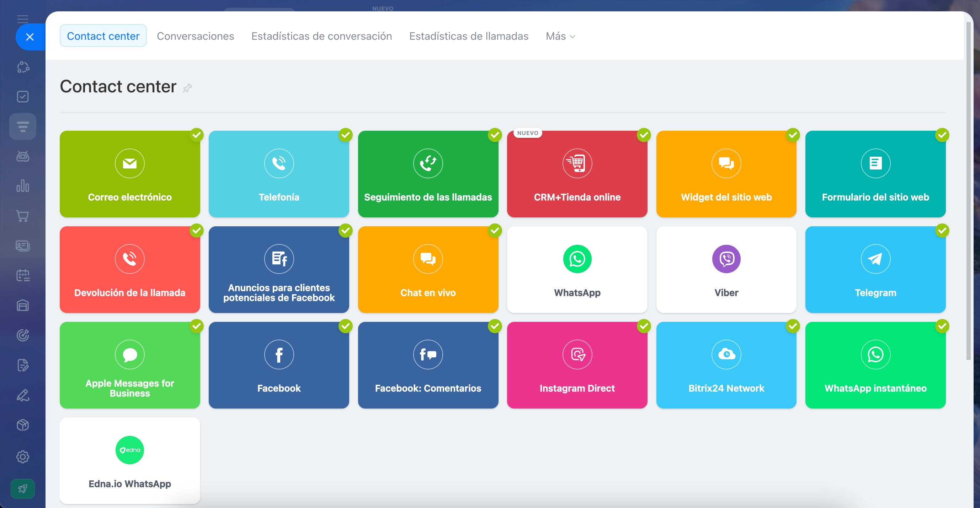The height and width of the screenshot is (508, 980).
Task: Open CRM funnel icon in sidebar
Action: point(23,126)
